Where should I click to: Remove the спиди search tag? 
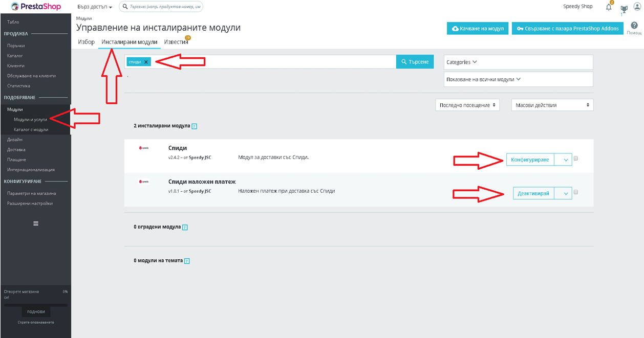coord(146,62)
